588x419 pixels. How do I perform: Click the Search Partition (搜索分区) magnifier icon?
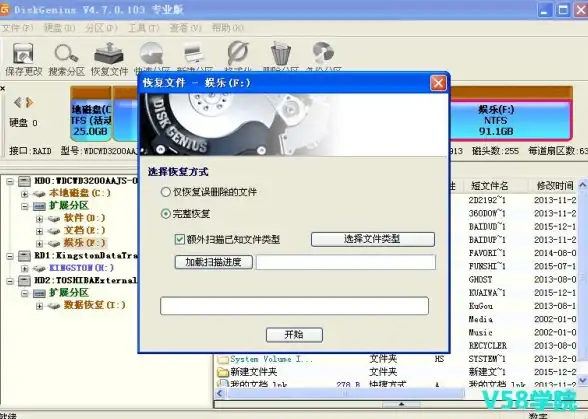point(66,53)
